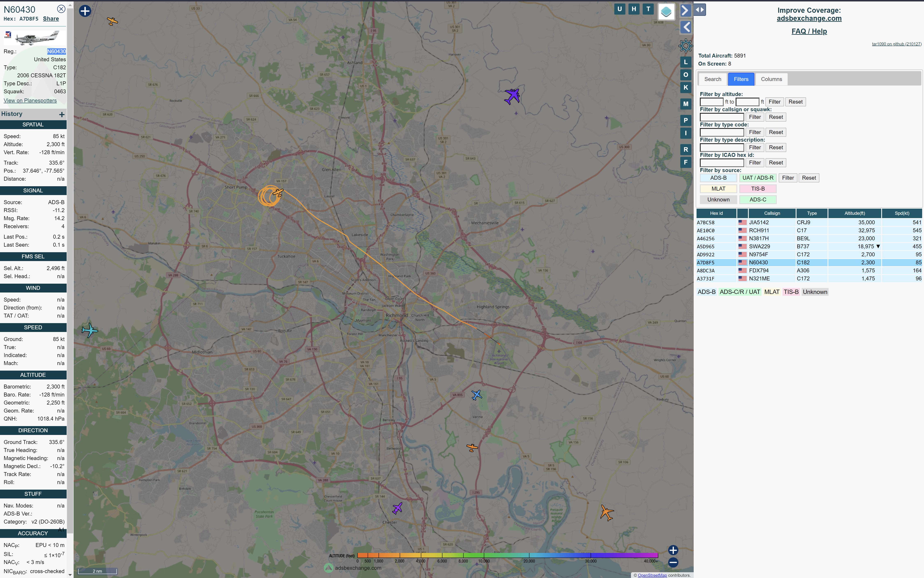This screenshot has height=578, width=924.
Task: Sort table by Spd(kt) column
Action: tap(902, 213)
